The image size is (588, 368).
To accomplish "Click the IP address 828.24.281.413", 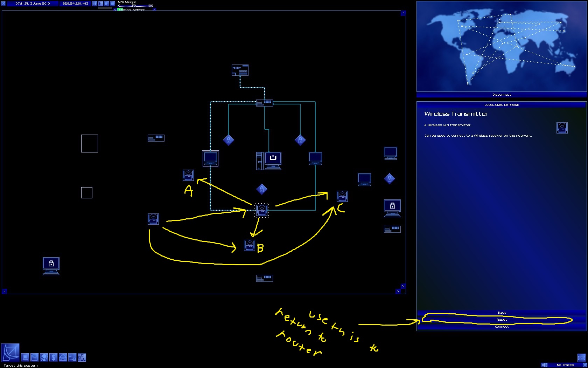I will point(76,4).
